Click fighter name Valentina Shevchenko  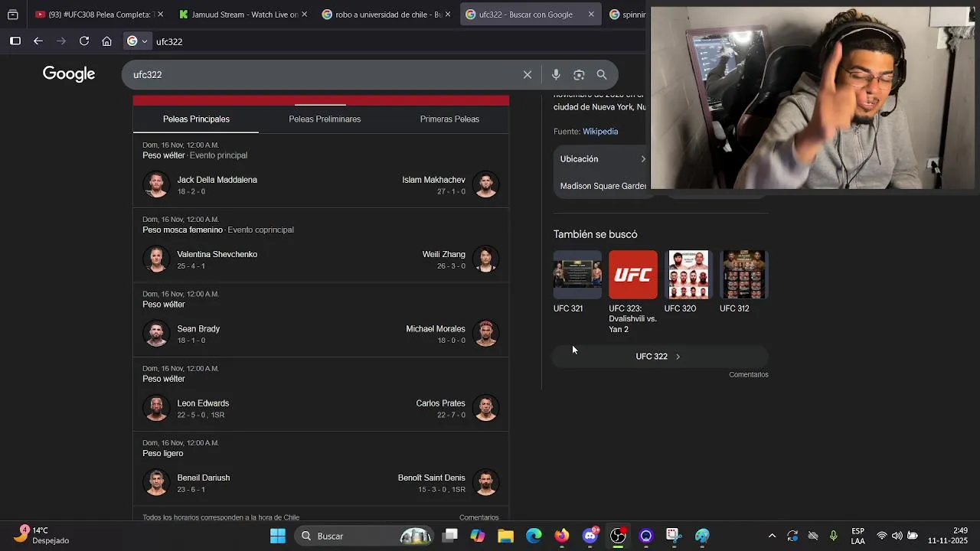point(217,254)
